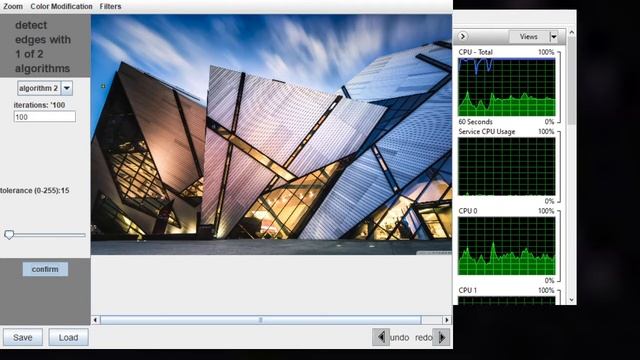Click the 'detect edges with 1 of 2 algorithms' heading
The image size is (640, 360).
coord(43,47)
